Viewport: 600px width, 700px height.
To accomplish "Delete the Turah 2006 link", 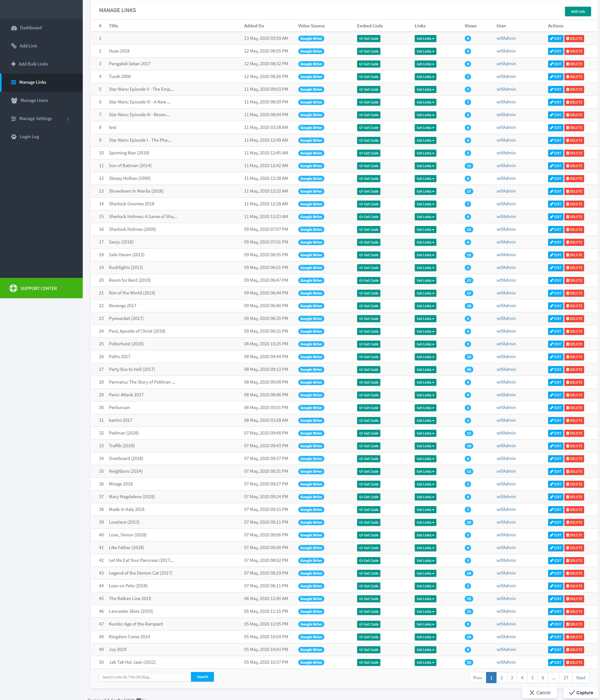I will [x=574, y=77].
